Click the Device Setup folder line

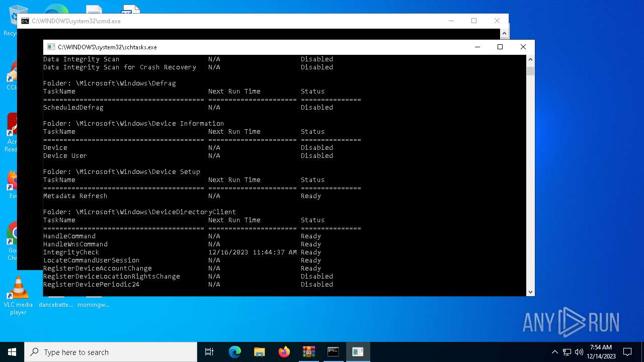(121, 171)
